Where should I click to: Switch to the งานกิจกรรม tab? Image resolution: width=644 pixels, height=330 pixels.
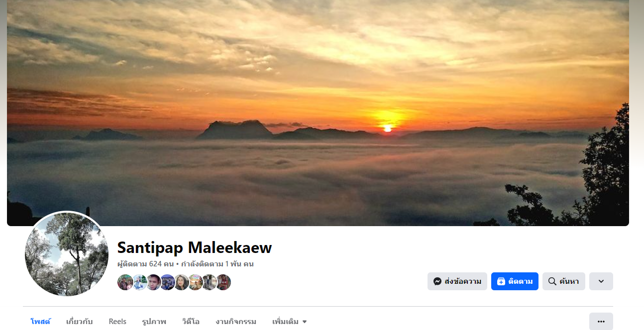[x=236, y=322]
